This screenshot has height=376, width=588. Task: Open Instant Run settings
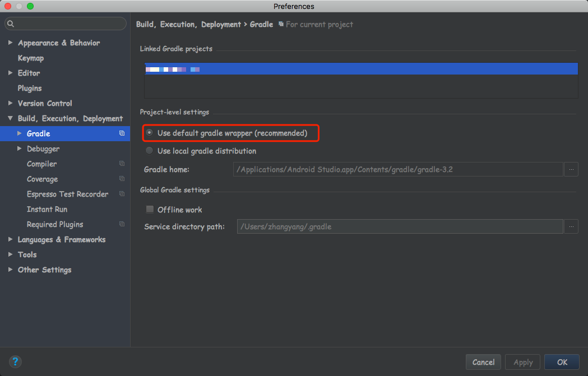47,209
